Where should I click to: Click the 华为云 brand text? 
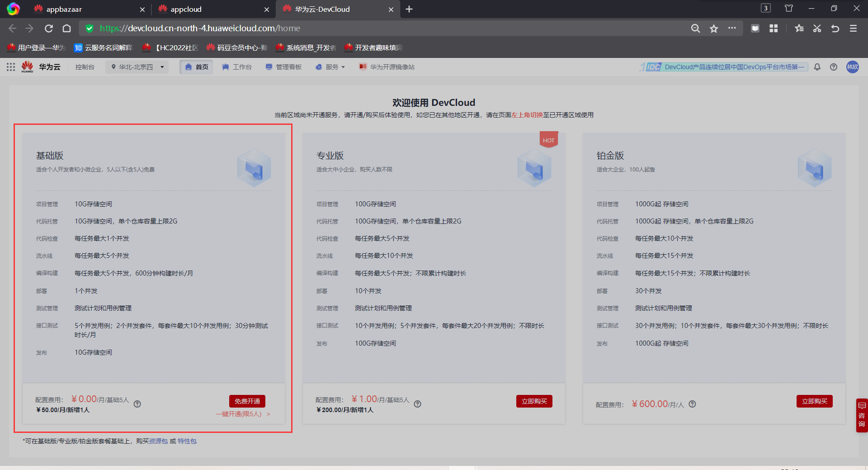(x=50, y=67)
